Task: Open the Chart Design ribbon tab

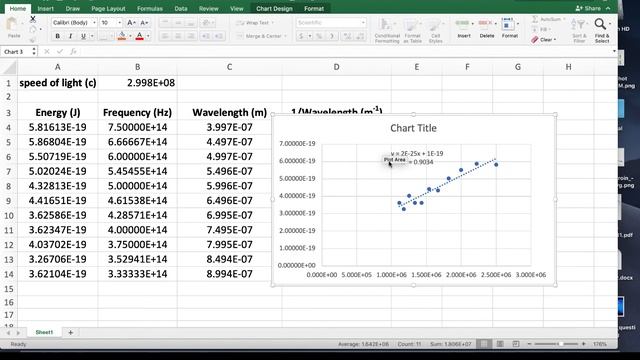Action: [x=274, y=9]
